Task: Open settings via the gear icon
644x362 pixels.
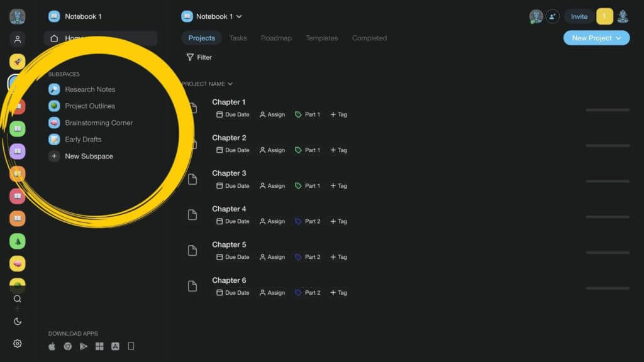Action: click(x=18, y=343)
